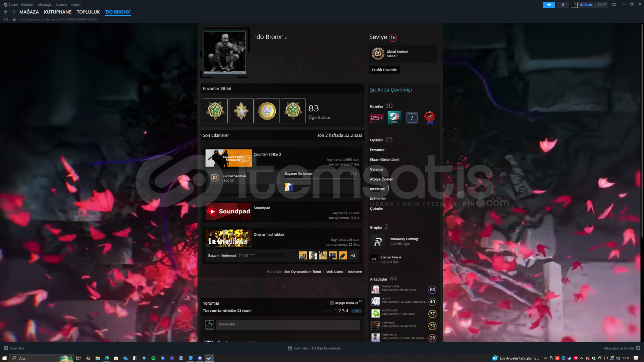View the Counter-Strike 2 achievement icon
Viewport: 644px width, 362px height.
click(x=288, y=187)
